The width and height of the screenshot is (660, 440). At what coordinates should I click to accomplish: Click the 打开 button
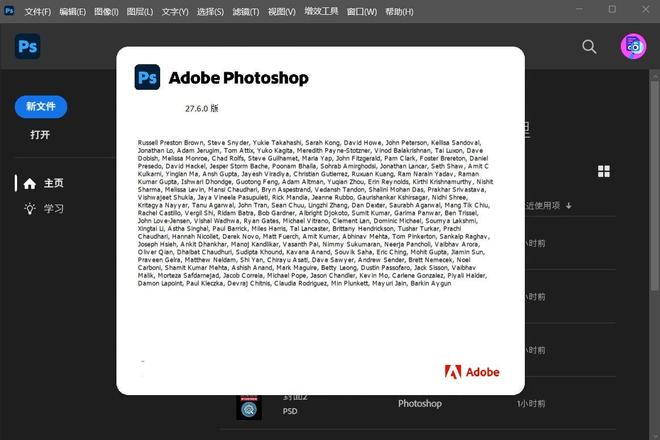click(40, 135)
